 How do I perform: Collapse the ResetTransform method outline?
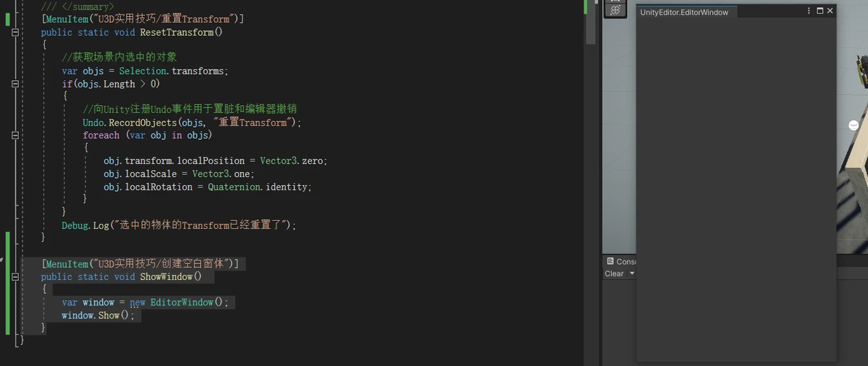coord(15,33)
